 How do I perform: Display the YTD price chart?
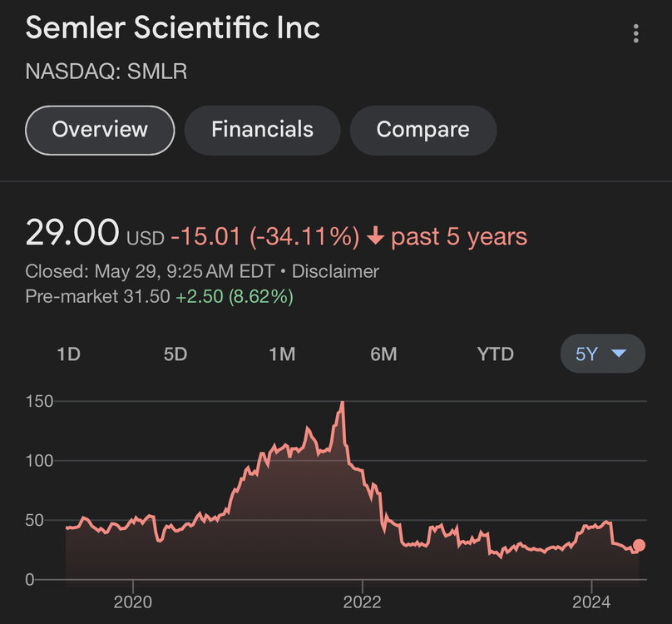click(x=495, y=354)
